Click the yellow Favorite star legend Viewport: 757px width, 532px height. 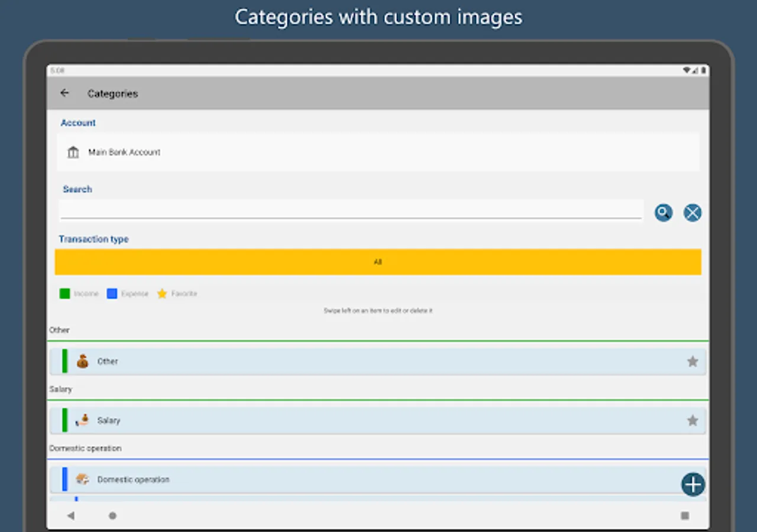[x=162, y=294]
